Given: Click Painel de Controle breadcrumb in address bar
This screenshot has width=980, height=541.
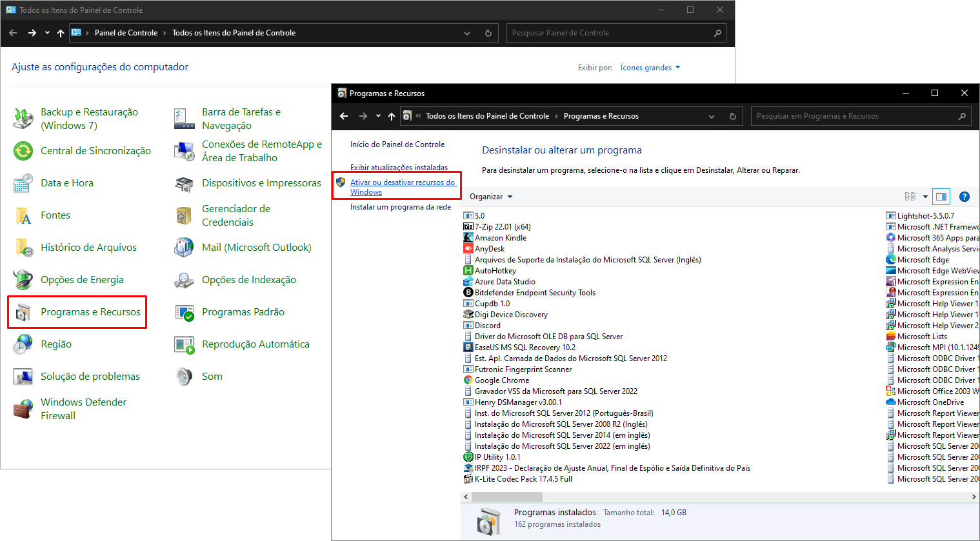Looking at the screenshot, I should coord(126,33).
